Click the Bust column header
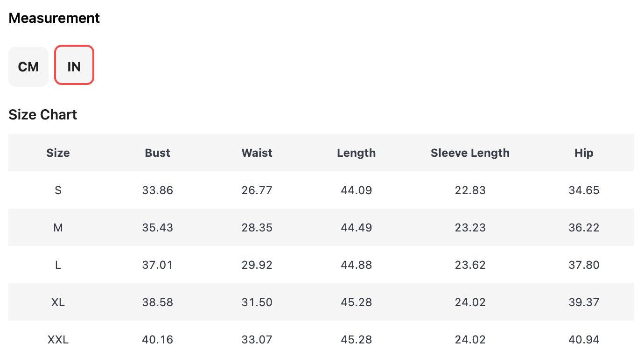The image size is (644, 364). [x=157, y=153]
